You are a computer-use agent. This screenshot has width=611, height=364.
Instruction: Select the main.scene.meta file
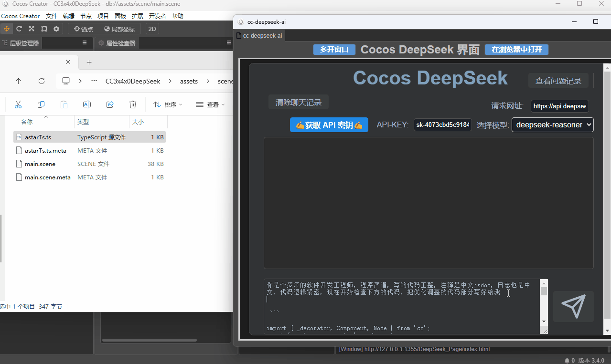pos(90,177)
